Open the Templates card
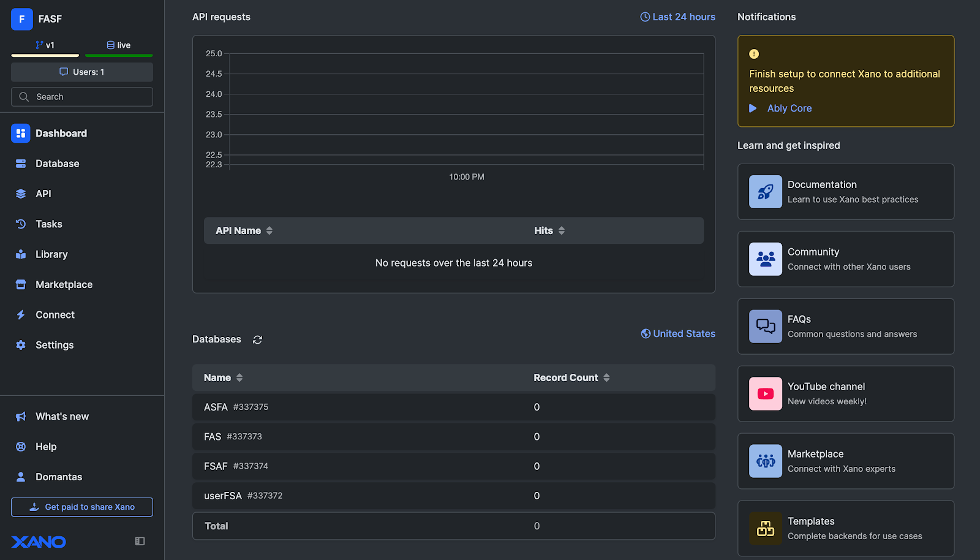980x560 pixels. coord(846,529)
